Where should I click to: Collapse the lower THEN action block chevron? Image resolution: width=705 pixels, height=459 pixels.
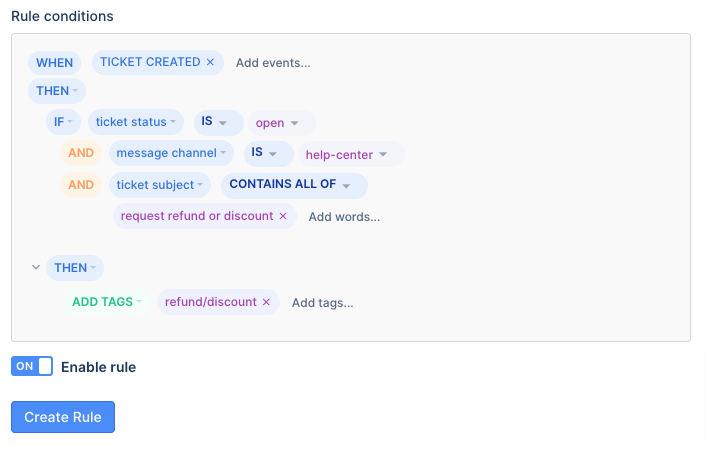(x=36, y=267)
